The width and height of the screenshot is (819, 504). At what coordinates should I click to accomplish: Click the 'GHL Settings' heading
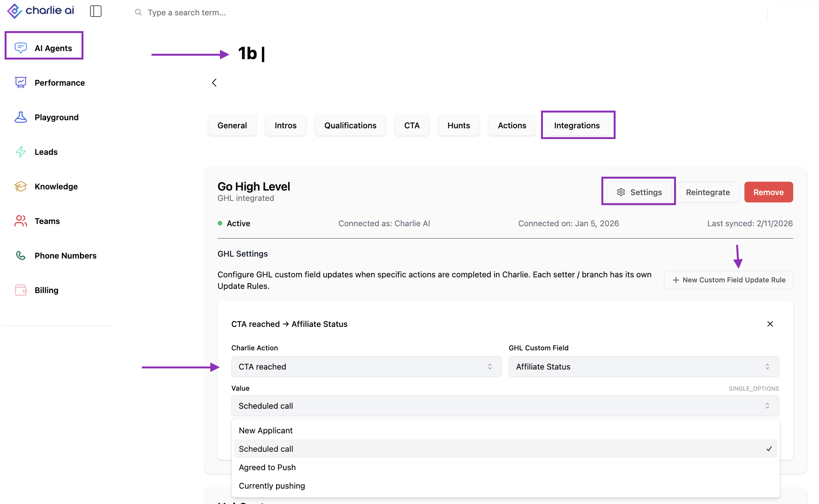(243, 254)
